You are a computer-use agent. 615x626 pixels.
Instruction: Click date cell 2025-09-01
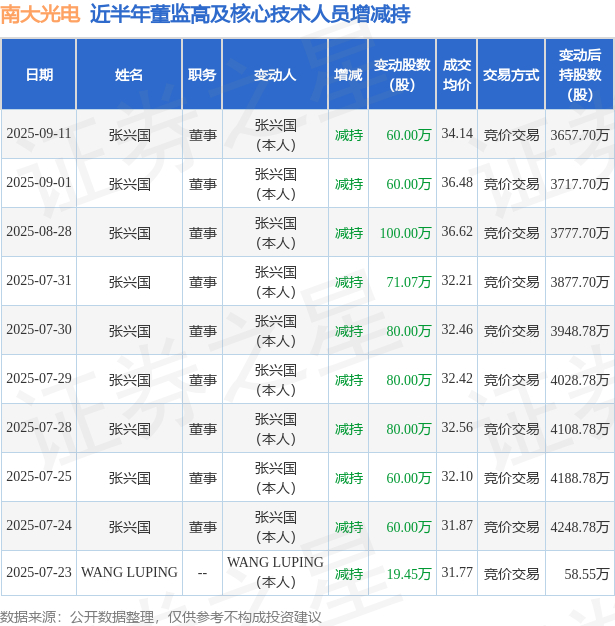click(x=39, y=182)
